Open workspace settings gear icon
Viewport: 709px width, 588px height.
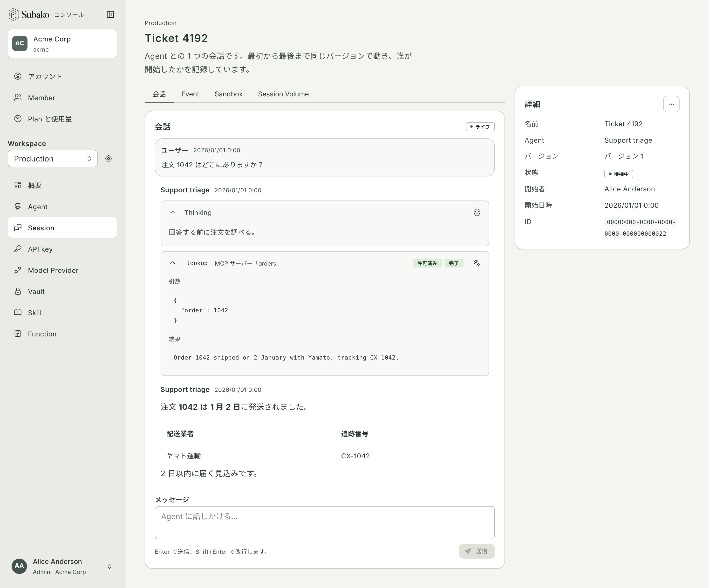[x=108, y=159]
